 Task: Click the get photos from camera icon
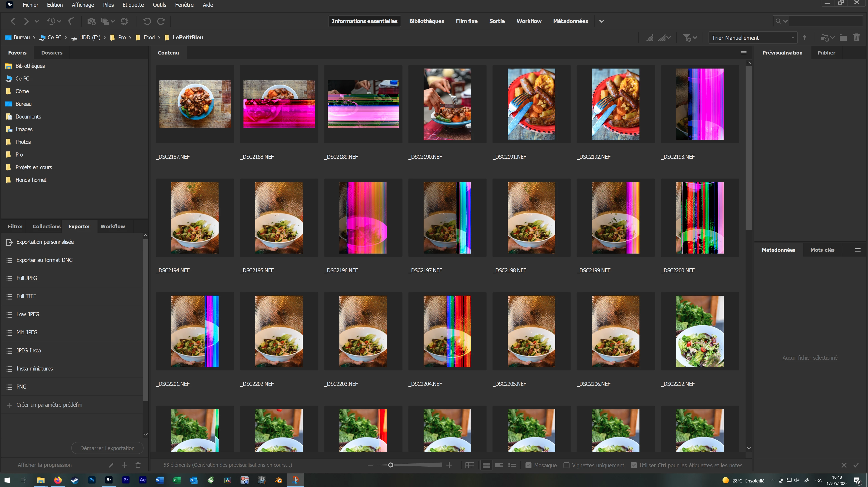pyautogui.click(x=91, y=21)
